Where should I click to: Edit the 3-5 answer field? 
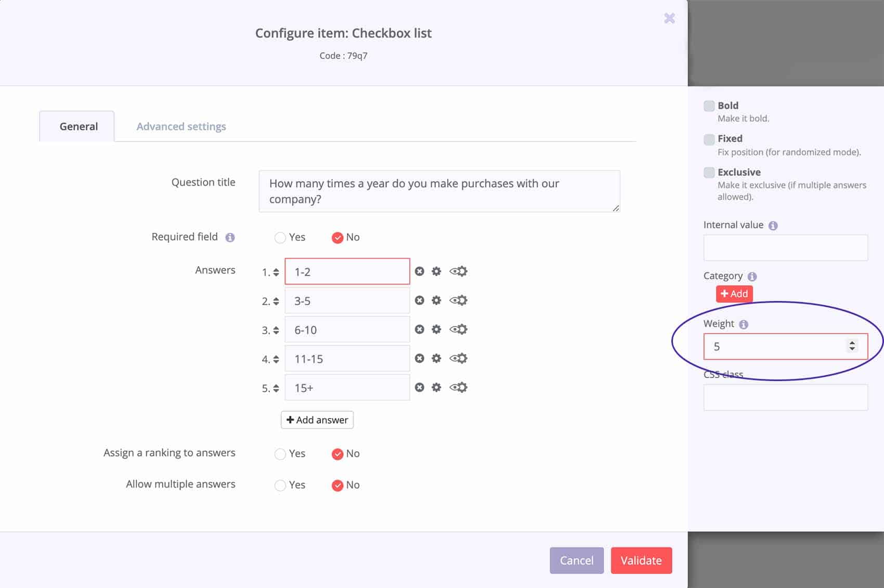pyautogui.click(x=347, y=300)
